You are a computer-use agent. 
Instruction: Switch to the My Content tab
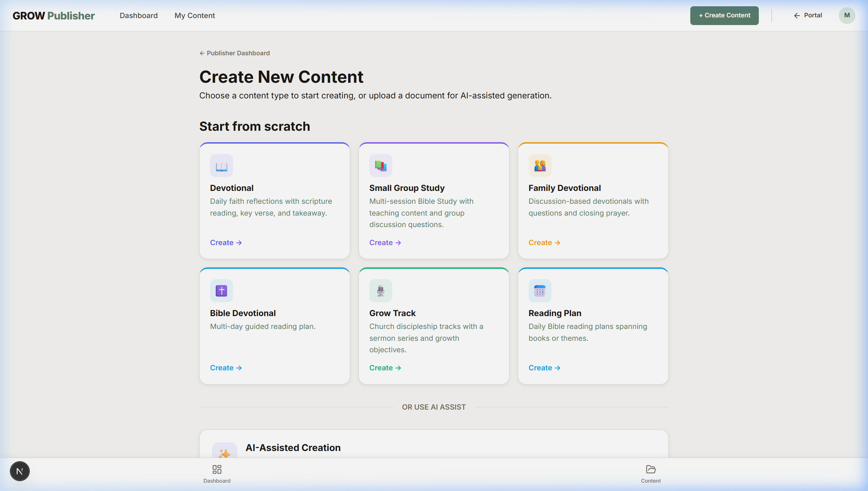(194, 15)
